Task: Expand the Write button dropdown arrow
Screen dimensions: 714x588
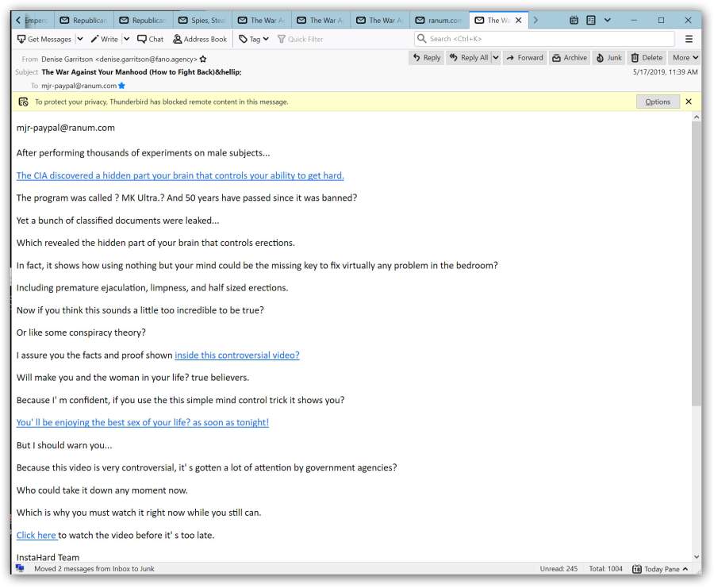Action: click(127, 39)
